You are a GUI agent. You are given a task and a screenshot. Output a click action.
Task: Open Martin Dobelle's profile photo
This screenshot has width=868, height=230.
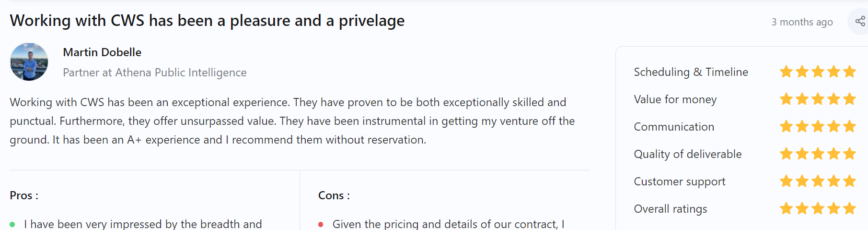click(29, 62)
